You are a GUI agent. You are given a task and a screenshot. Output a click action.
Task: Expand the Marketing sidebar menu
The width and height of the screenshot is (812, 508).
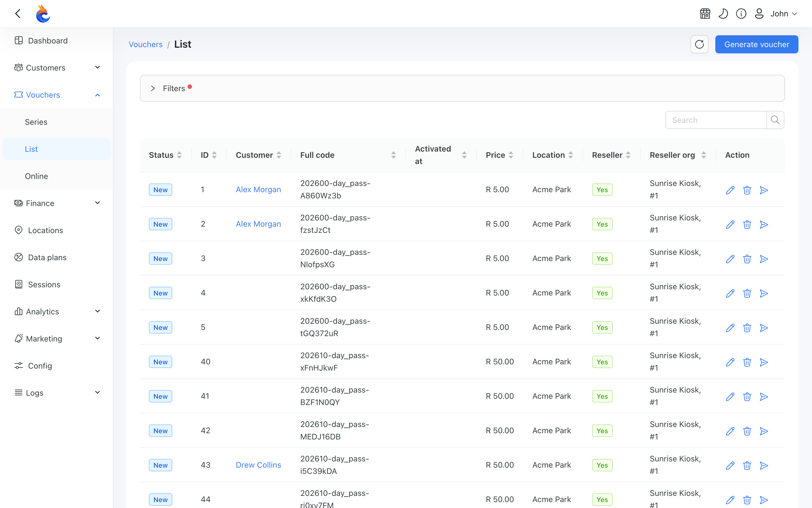point(56,338)
